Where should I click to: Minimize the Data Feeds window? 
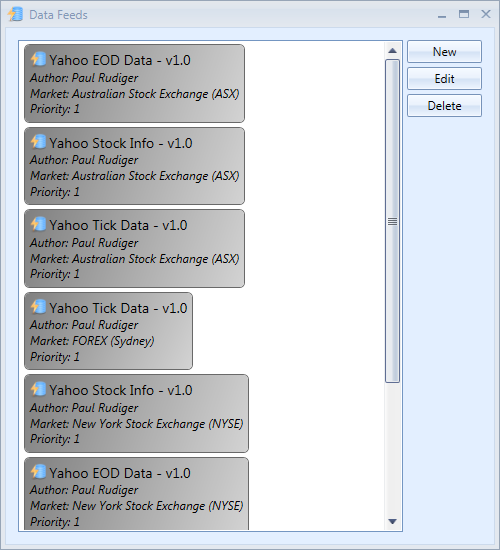tap(442, 15)
